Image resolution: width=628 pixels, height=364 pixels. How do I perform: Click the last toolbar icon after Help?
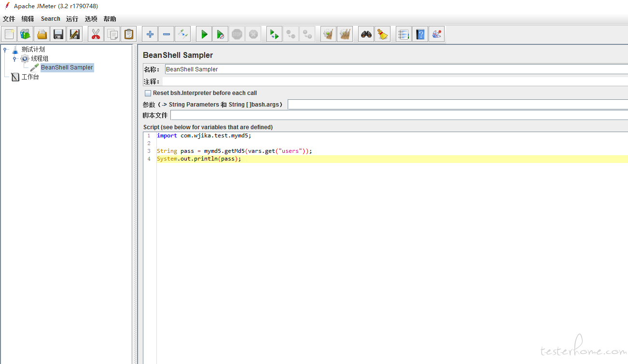[x=436, y=34]
